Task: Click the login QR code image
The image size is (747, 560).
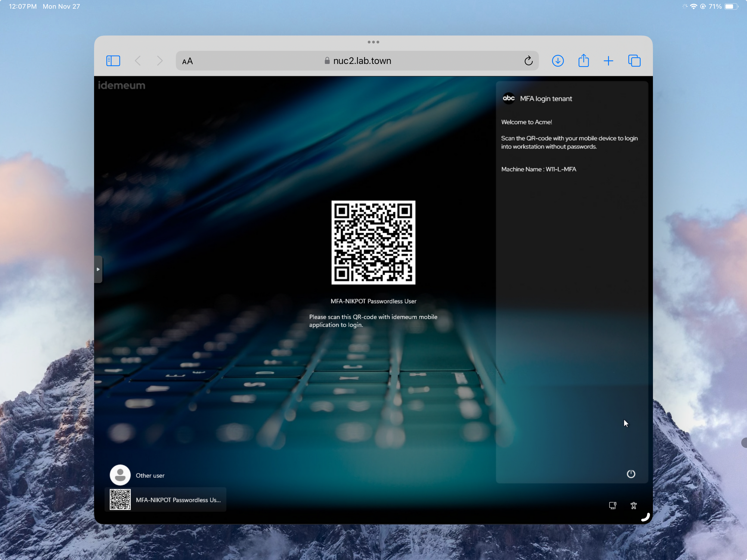Action: [373, 242]
